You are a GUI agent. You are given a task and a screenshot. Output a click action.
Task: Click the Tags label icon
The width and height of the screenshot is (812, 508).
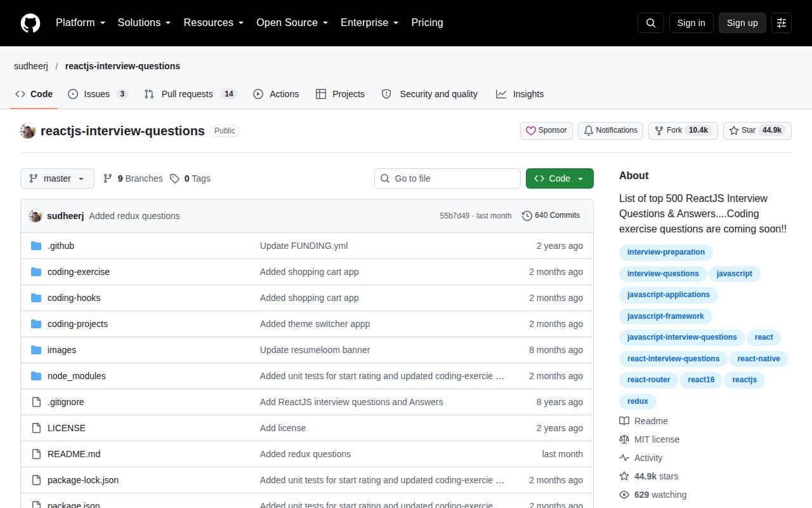[174, 178]
